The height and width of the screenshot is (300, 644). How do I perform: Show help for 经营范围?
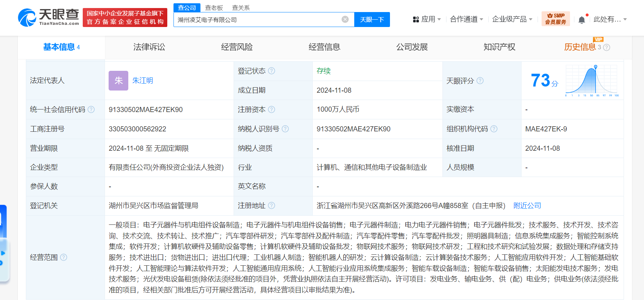[63, 257]
